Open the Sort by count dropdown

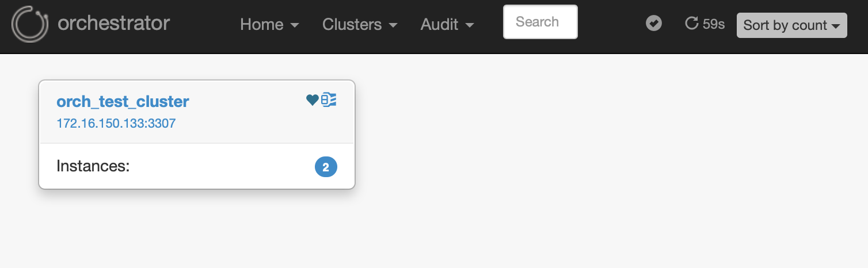(x=791, y=25)
